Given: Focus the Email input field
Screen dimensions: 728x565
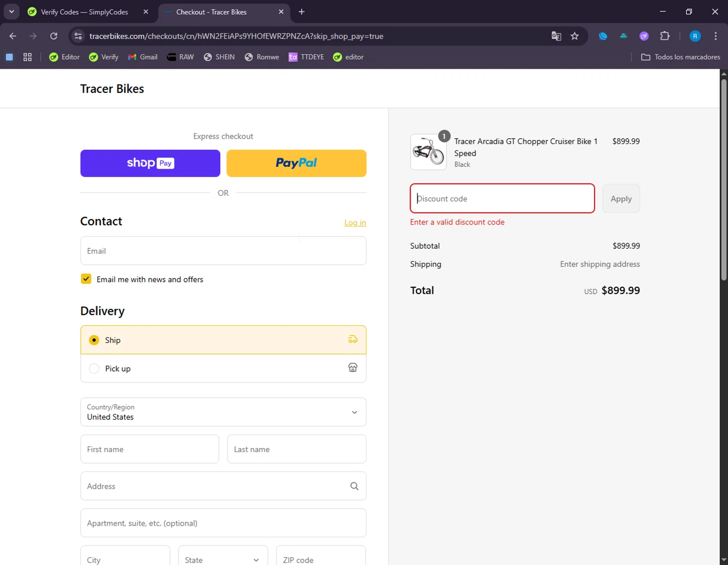Looking at the screenshot, I should point(223,251).
